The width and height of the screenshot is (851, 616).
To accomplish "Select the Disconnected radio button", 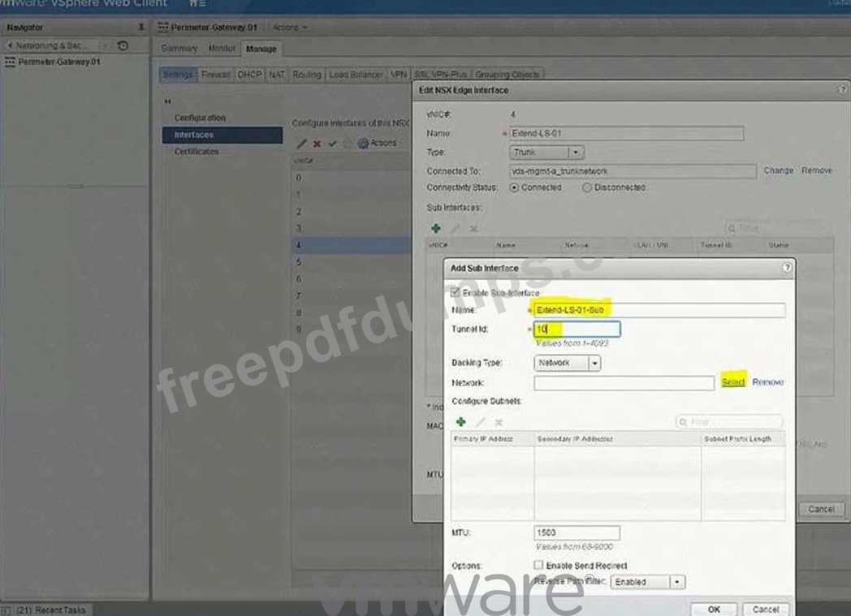I will click(x=587, y=187).
